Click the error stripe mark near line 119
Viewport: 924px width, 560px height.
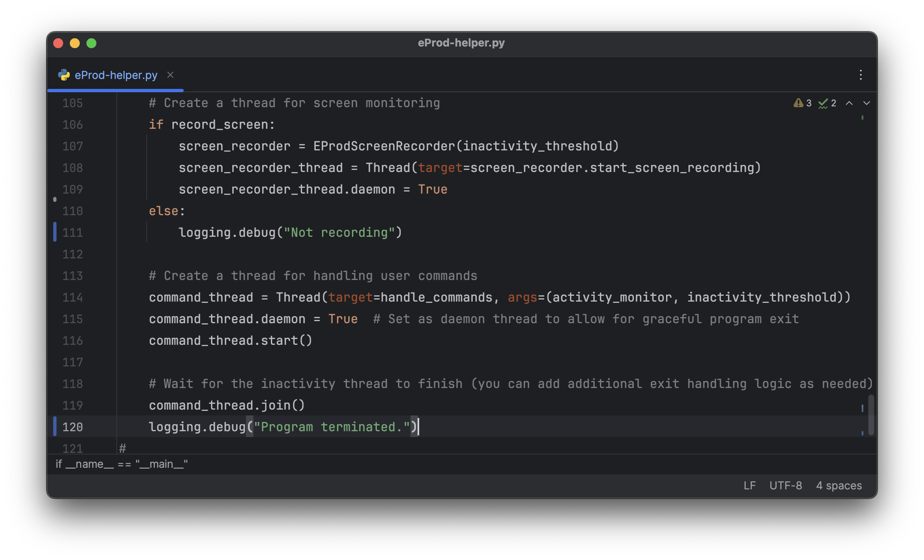(x=863, y=408)
